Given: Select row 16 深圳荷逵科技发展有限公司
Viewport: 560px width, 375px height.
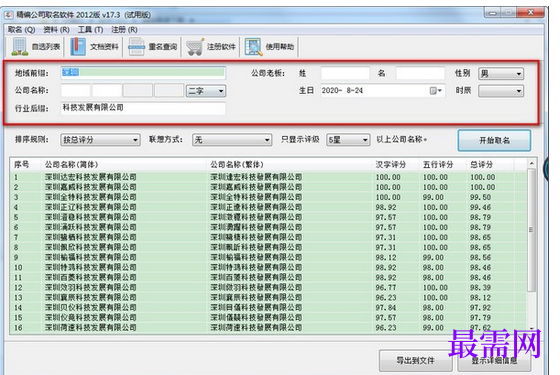Looking at the screenshot, I should coord(268,328).
